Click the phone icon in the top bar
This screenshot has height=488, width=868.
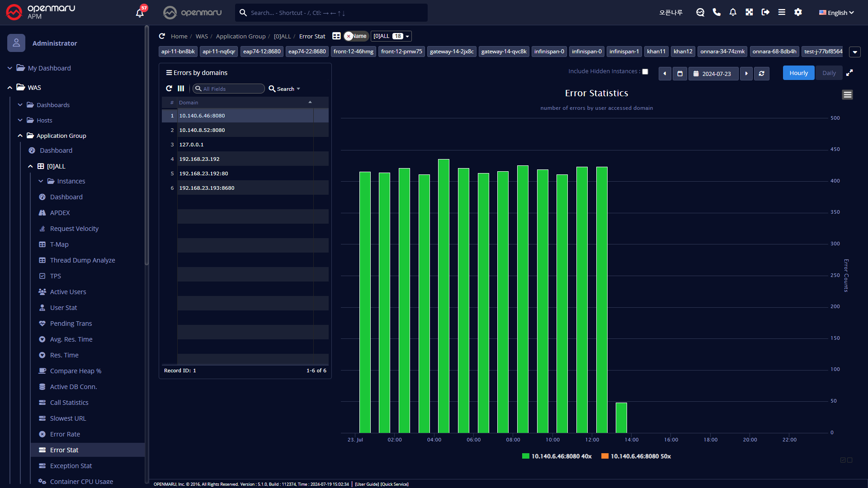(717, 12)
